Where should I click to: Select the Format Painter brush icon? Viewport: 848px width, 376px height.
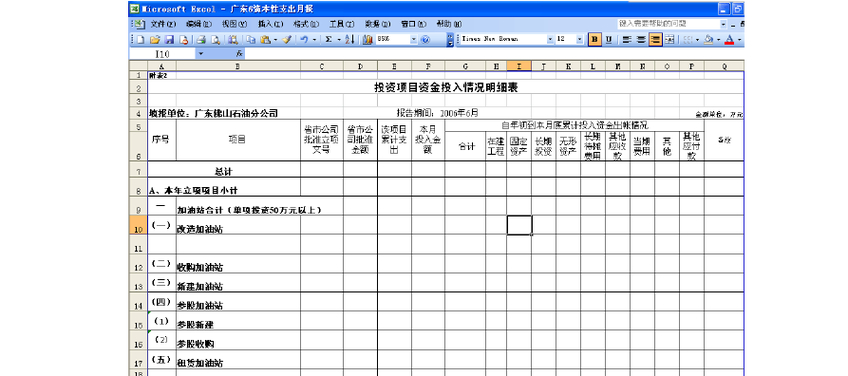pos(287,39)
